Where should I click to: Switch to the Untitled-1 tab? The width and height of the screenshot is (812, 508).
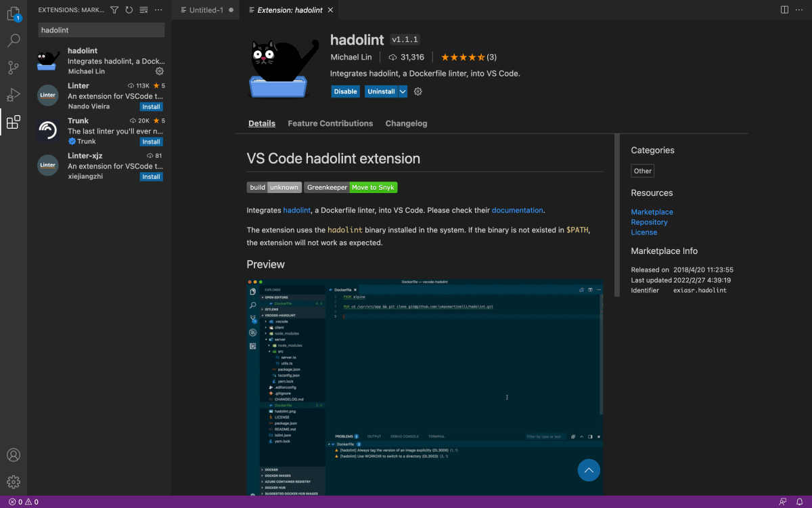pos(206,10)
